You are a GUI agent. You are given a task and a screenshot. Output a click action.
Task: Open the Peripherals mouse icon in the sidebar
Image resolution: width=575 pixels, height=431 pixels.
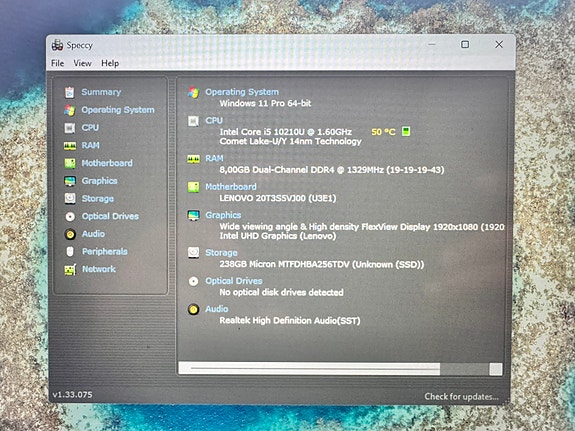[70, 252]
